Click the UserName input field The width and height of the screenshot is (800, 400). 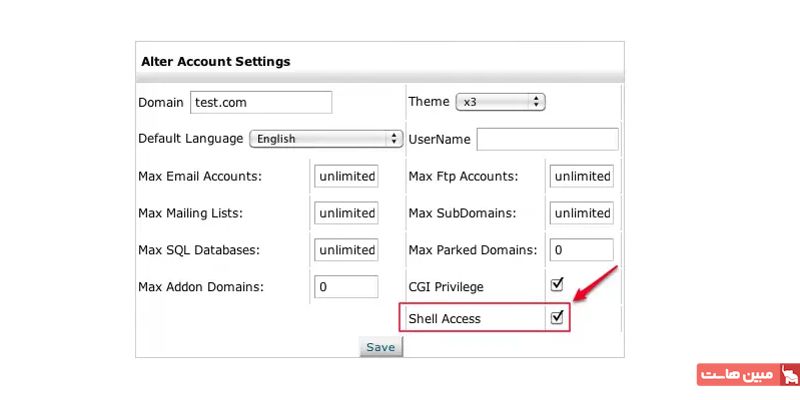(x=547, y=139)
